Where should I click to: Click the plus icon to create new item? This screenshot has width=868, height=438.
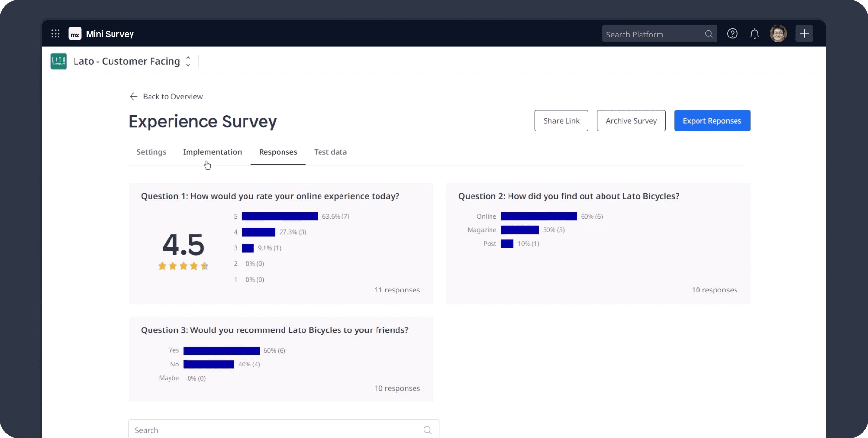(x=804, y=34)
